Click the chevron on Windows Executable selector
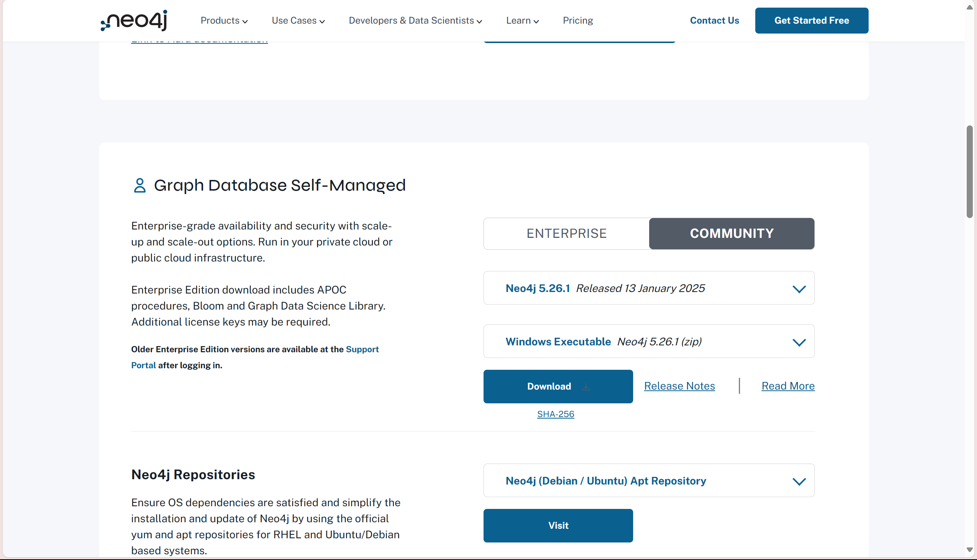The width and height of the screenshot is (977, 560). pyautogui.click(x=799, y=342)
